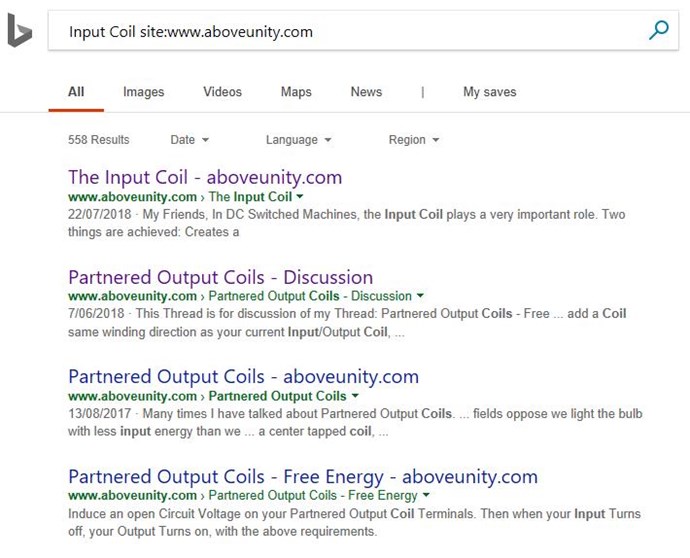Open the Maps tab
The width and height of the screenshot is (690, 558).
tap(296, 92)
